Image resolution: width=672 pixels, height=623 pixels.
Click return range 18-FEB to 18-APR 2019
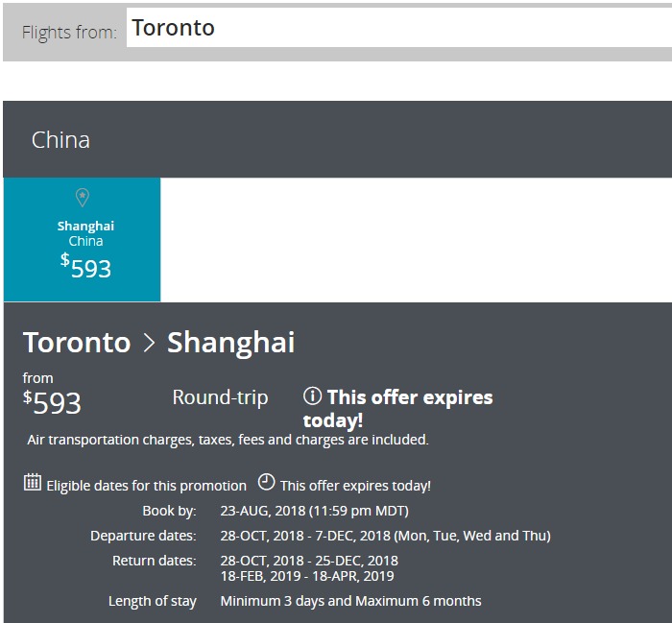[x=307, y=576]
